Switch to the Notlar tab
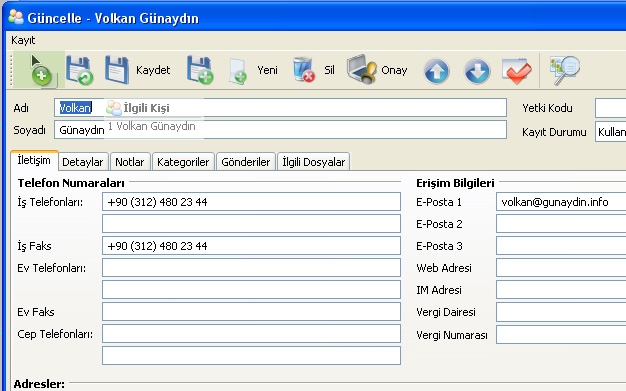The image size is (626, 391). (x=130, y=162)
